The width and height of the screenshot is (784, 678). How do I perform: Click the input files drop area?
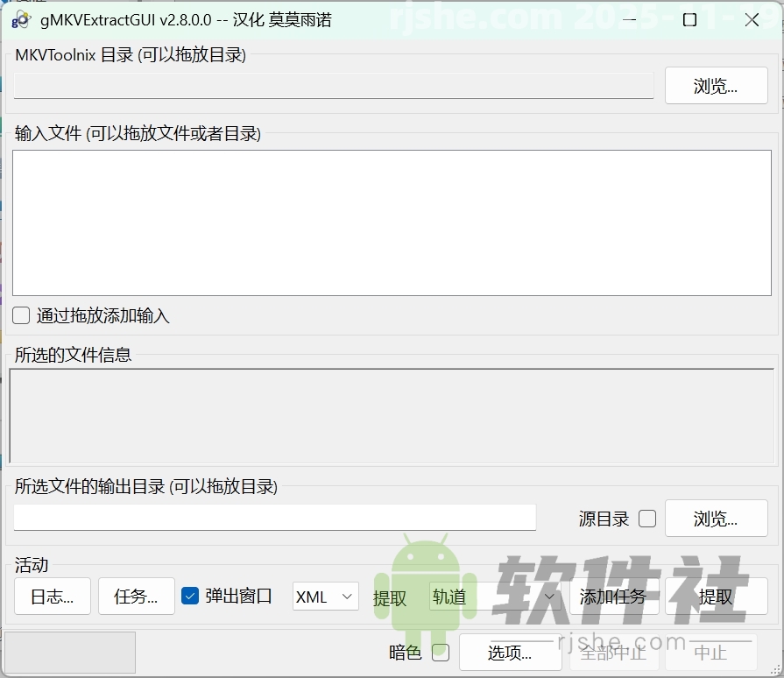[x=392, y=222]
